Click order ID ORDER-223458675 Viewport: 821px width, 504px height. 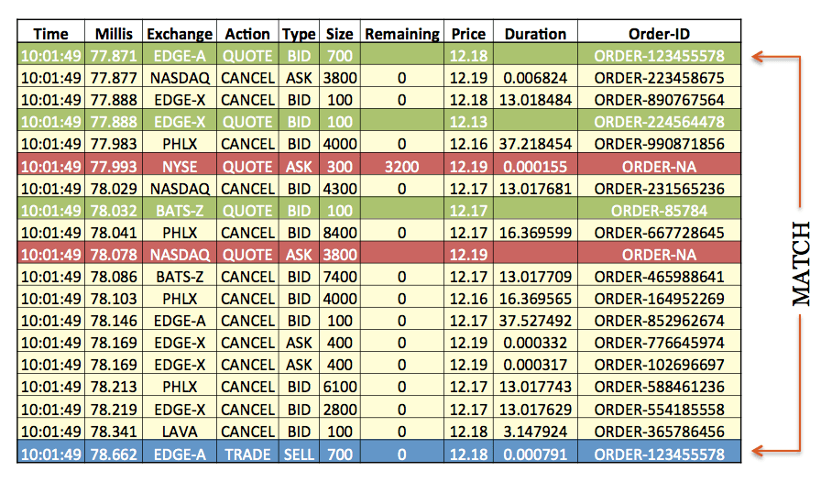click(x=659, y=78)
